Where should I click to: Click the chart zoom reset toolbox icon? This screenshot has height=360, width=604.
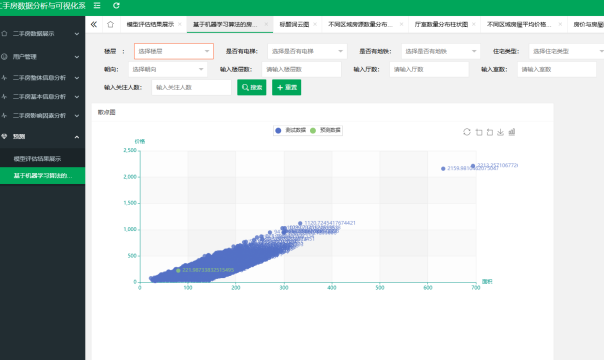tap(490, 132)
